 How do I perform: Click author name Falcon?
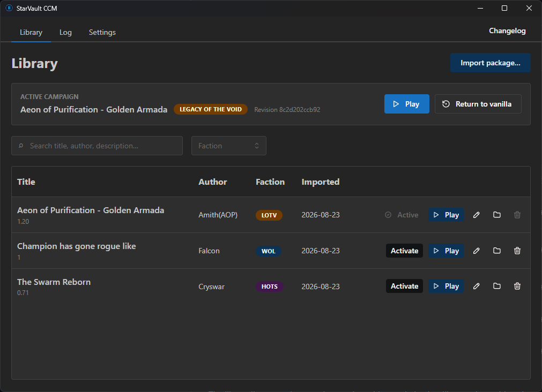pos(209,251)
